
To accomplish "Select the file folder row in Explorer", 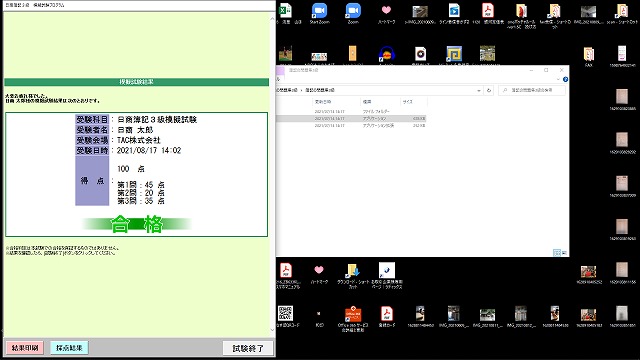I will click(x=351, y=111).
